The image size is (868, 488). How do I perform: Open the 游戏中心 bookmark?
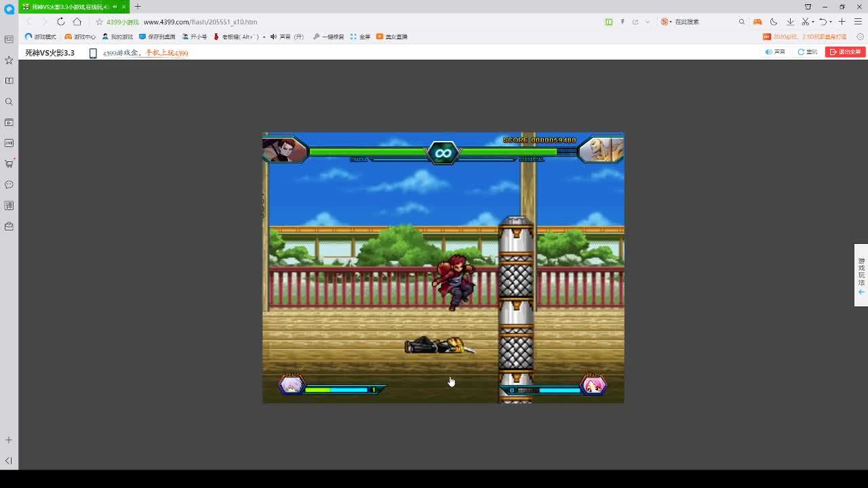point(80,37)
